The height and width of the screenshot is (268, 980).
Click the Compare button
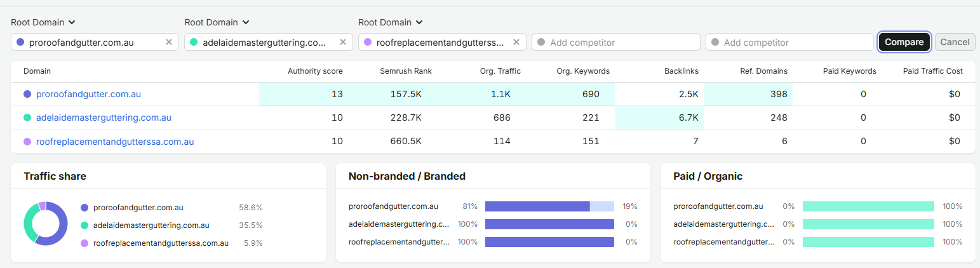click(904, 42)
